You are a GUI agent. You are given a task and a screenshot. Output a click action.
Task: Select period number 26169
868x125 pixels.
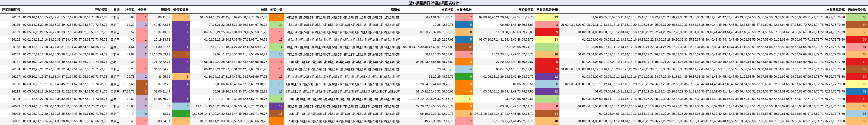pyautogui.click(x=16, y=32)
